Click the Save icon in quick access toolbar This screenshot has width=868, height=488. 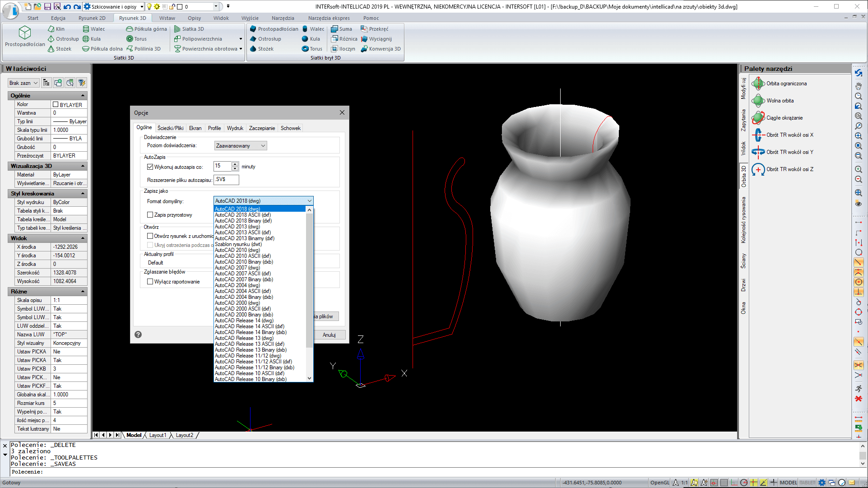point(47,6)
